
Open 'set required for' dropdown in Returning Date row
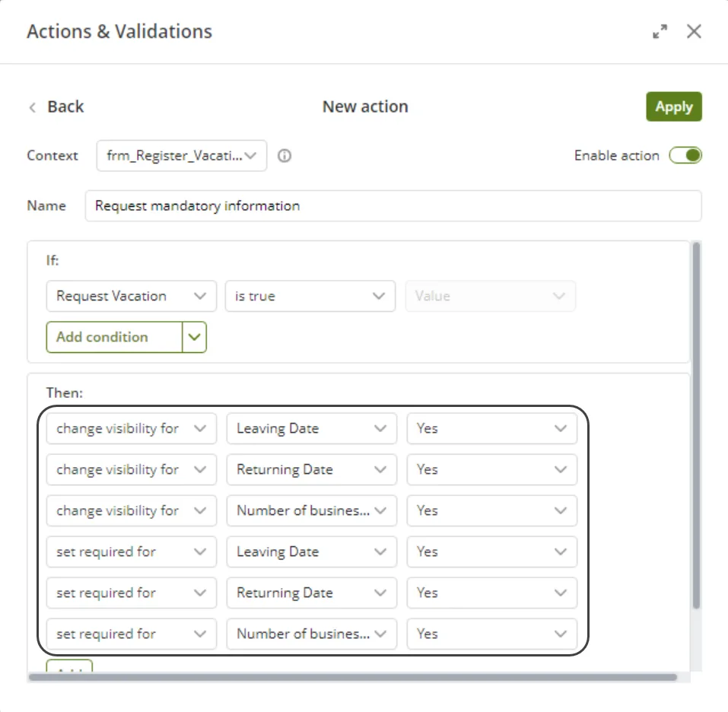pos(132,593)
